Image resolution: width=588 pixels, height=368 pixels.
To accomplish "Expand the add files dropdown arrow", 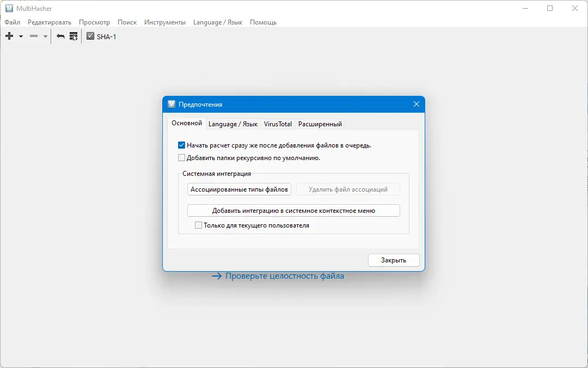I will coord(21,36).
